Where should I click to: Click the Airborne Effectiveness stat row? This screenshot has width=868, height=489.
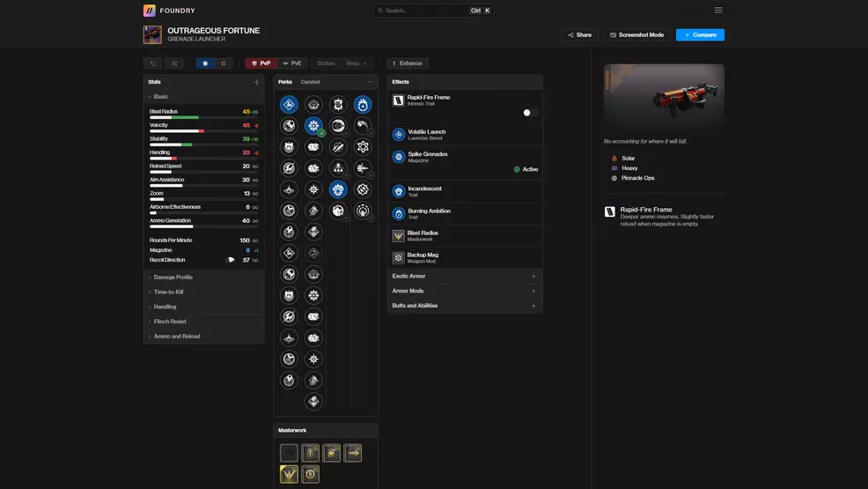203,209
